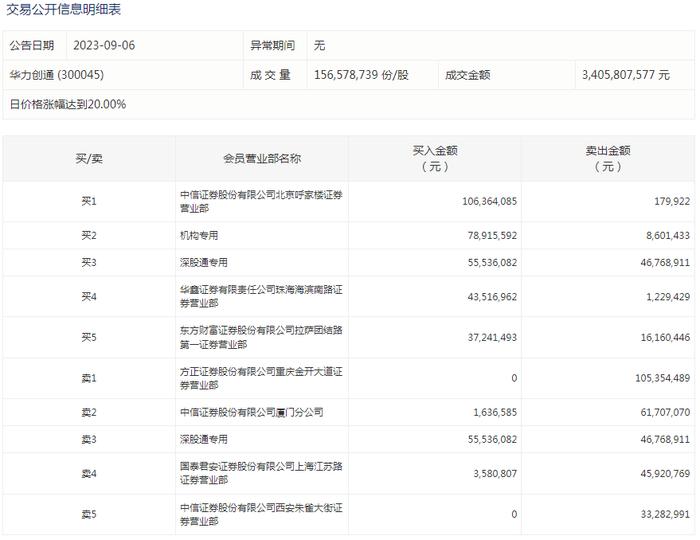Click the 异常期间 label

(272, 46)
